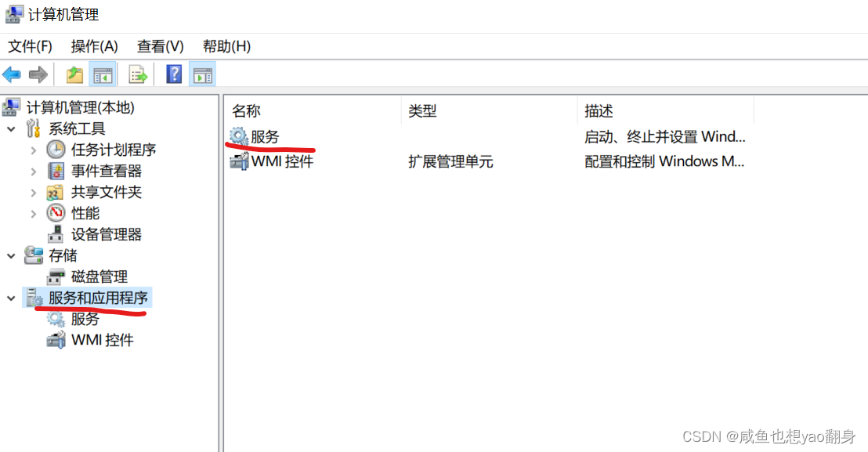Click the Forward arrow in toolbar
This screenshot has width=868, height=452.
coord(38,74)
